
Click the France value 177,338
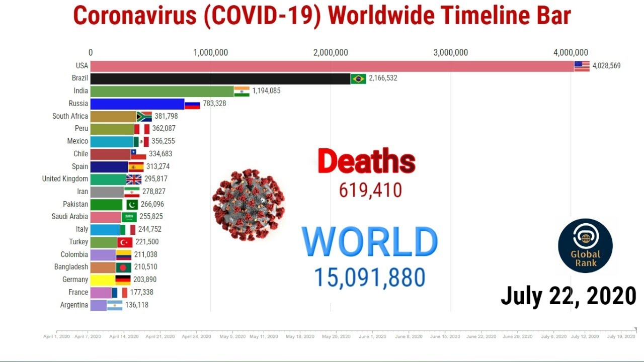141,292
